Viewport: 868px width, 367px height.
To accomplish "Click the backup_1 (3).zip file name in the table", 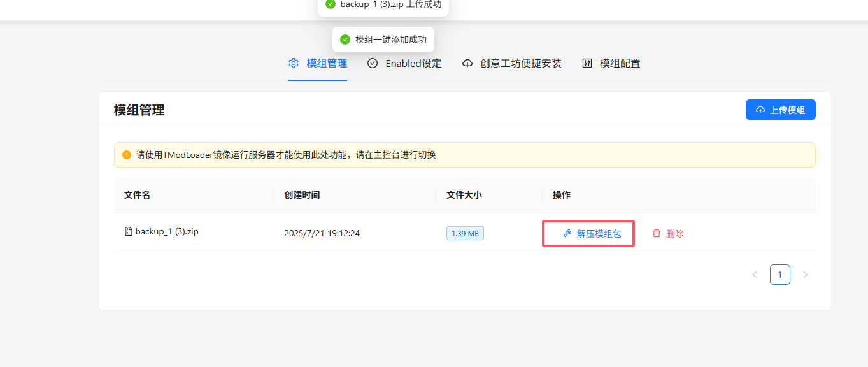I will coord(167,232).
